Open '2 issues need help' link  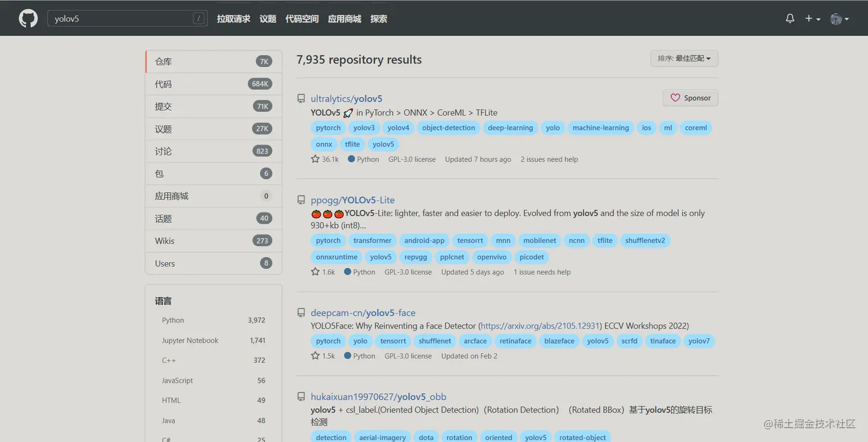[549, 160]
